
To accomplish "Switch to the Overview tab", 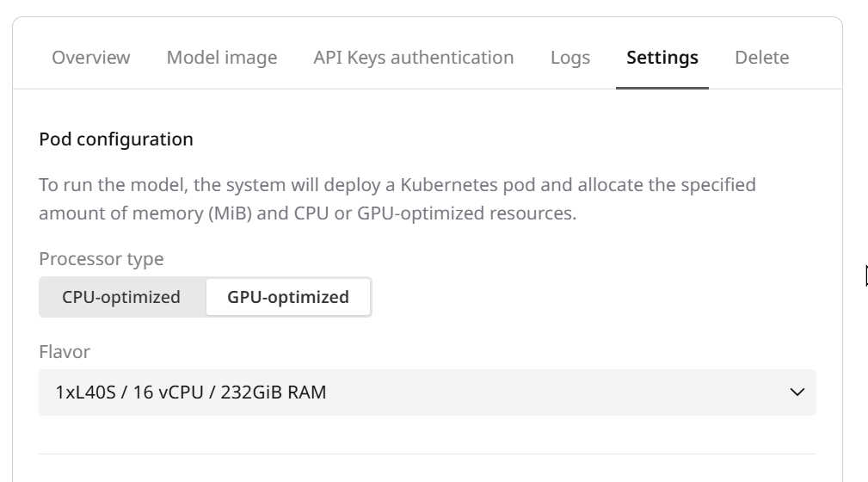I will pyautogui.click(x=91, y=58).
